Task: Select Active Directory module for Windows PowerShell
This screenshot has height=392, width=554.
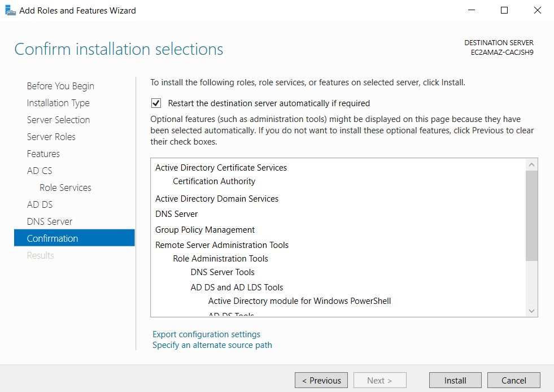Action: pos(300,301)
